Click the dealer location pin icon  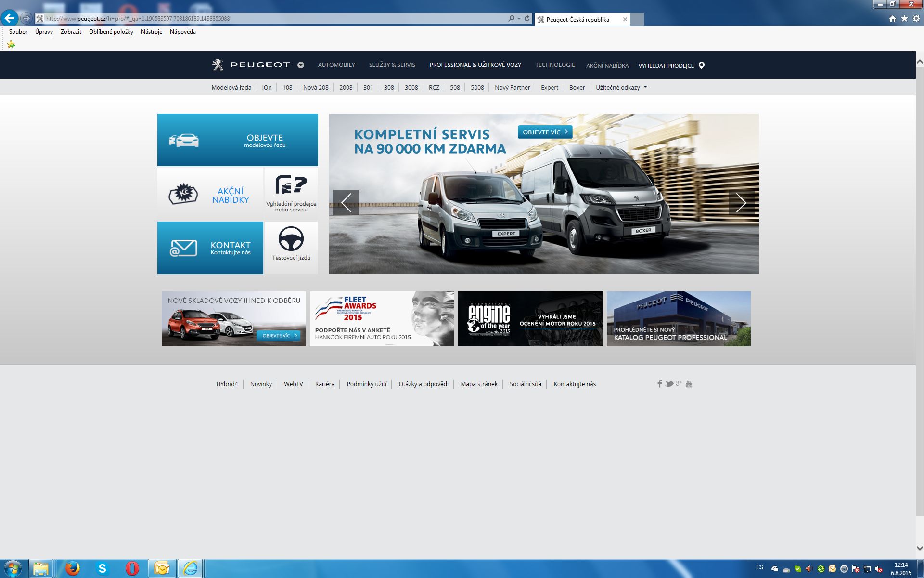click(701, 66)
